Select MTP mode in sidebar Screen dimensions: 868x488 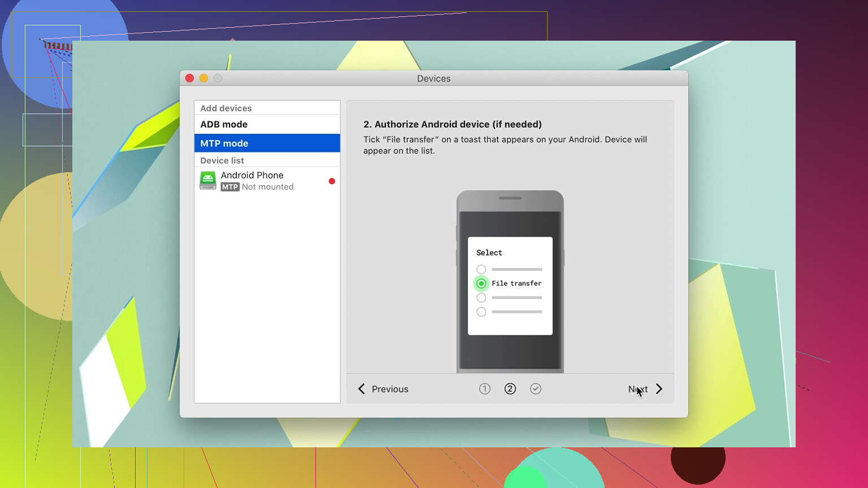[267, 143]
